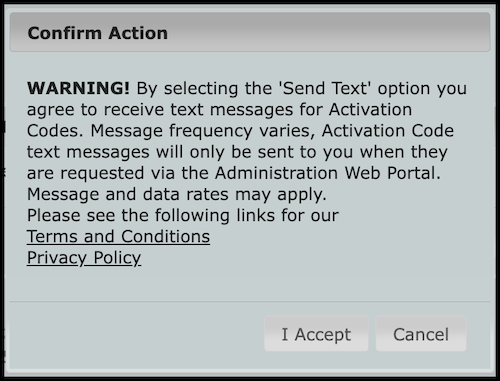Click the Cancel button
This screenshot has width=500, height=381.
tap(421, 334)
